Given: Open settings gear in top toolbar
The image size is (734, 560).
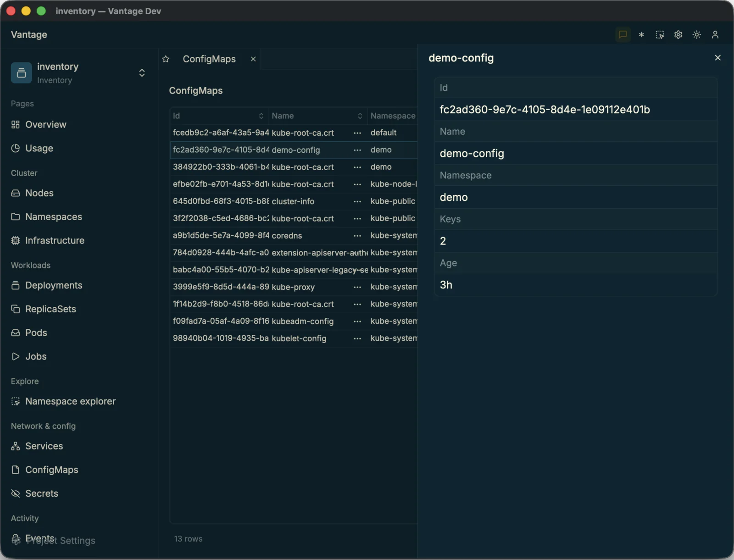Looking at the screenshot, I should pyautogui.click(x=678, y=35).
